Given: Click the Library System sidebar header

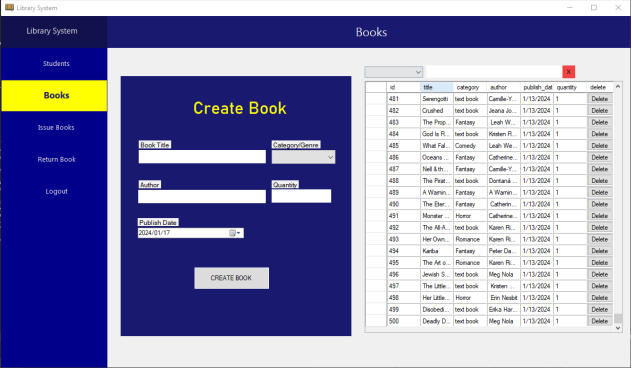Looking at the screenshot, I should [54, 31].
